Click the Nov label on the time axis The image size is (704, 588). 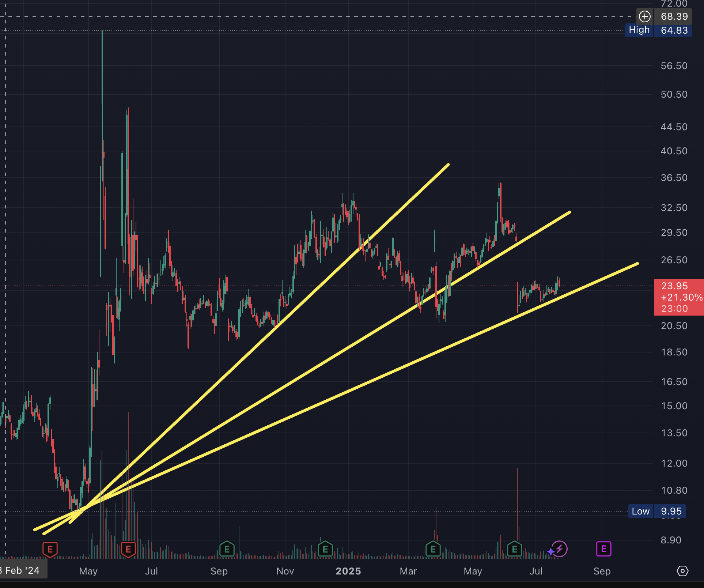[x=285, y=571]
